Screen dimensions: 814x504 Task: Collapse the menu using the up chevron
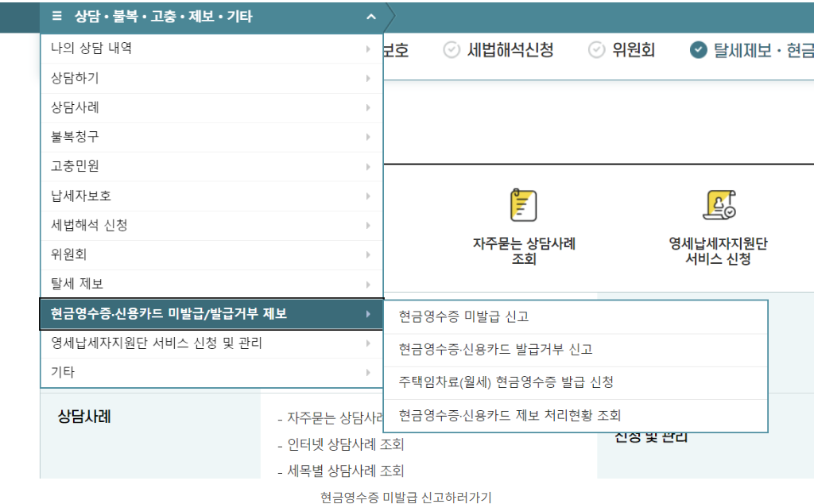point(370,17)
